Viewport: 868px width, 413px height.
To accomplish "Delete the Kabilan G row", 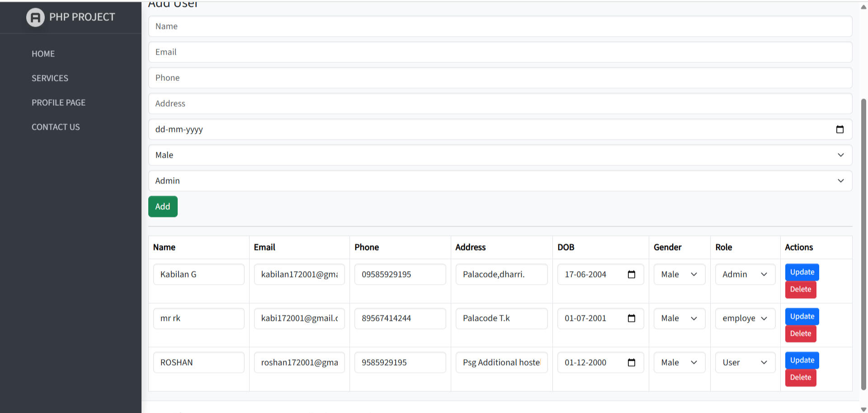I will click(801, 289).
